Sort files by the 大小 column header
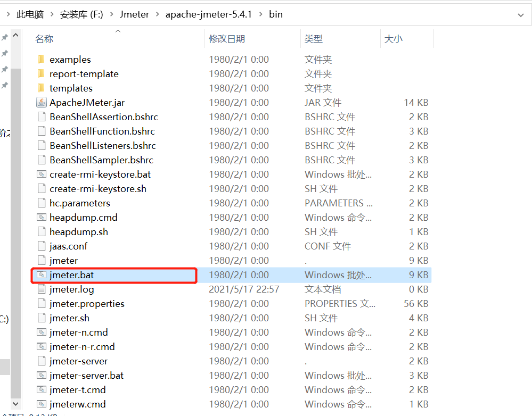Screen dimensions: 532x416 [x=394, y=39]
